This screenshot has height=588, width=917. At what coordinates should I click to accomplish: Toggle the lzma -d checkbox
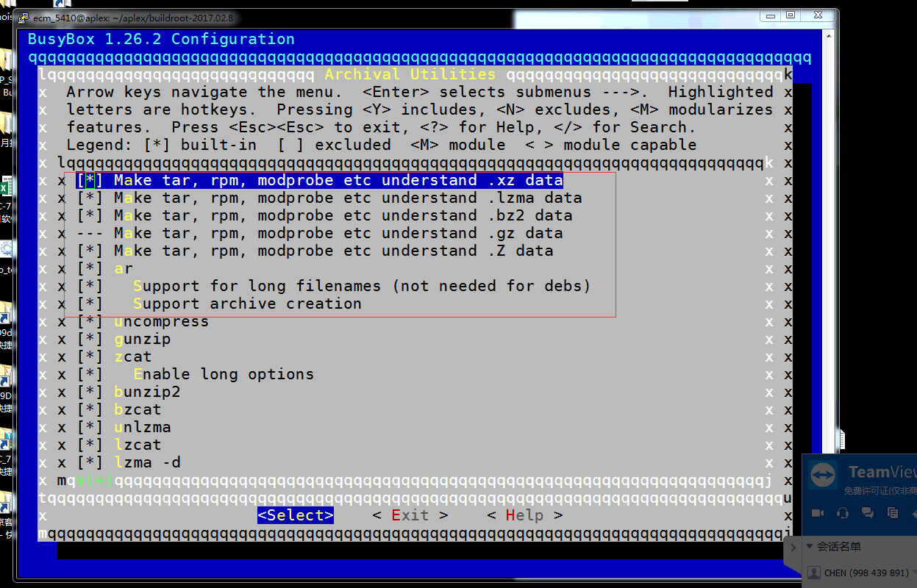tap(90, 462)
